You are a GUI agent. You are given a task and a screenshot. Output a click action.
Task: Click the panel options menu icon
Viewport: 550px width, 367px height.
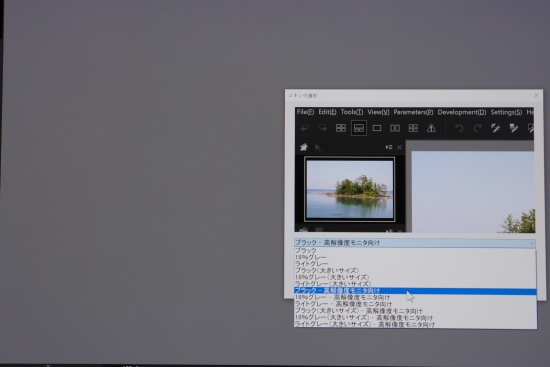(389, 147)
